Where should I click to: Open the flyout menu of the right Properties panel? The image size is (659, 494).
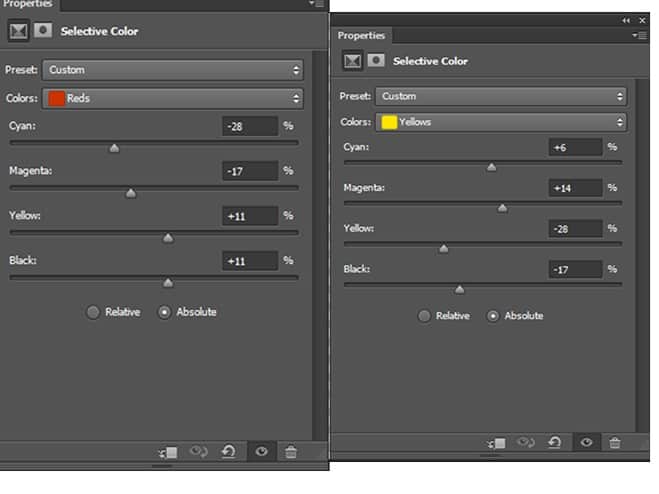639,36
